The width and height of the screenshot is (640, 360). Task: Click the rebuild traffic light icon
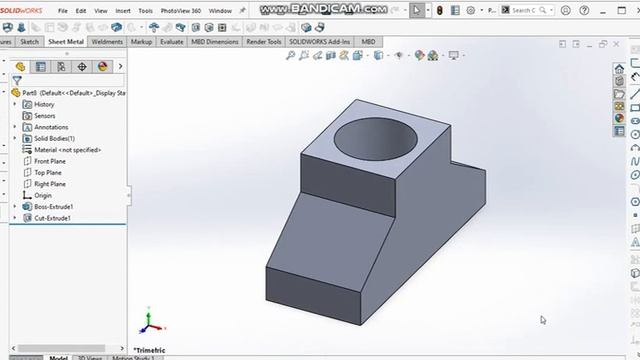(440, 11)
